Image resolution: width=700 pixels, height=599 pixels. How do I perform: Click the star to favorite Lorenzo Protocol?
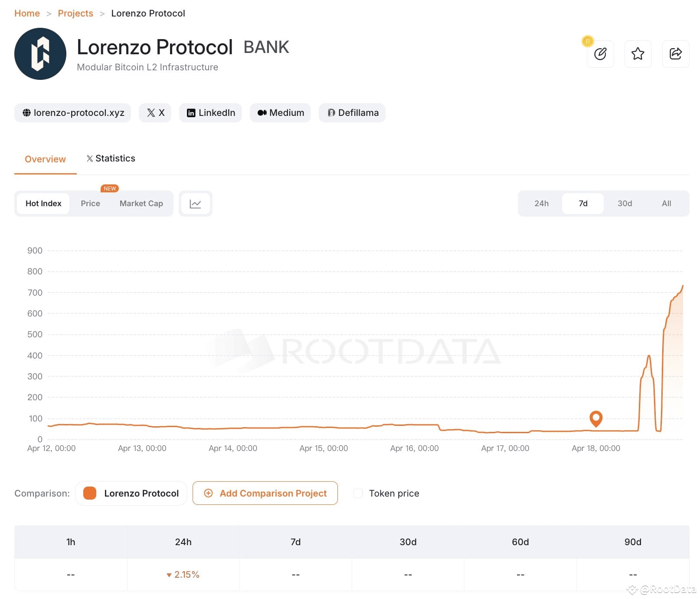coord(638,54)
